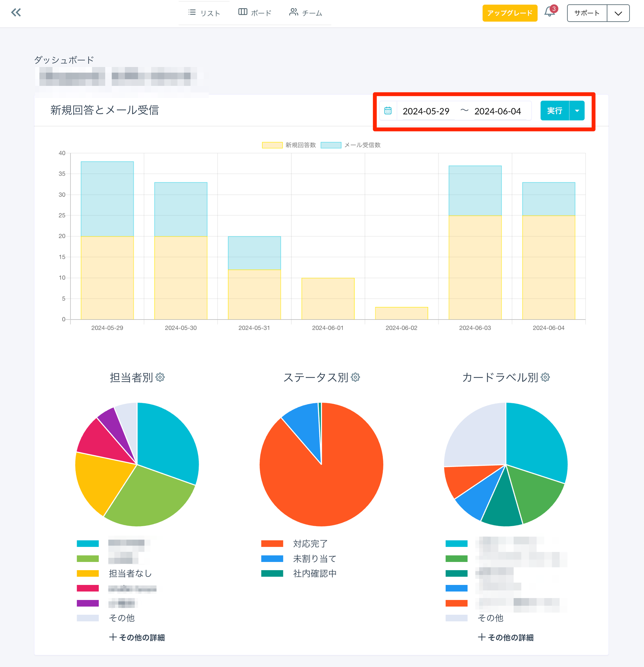
Task: Open the チーム tab
Action: pyautogui.click(x=306, y=13)
